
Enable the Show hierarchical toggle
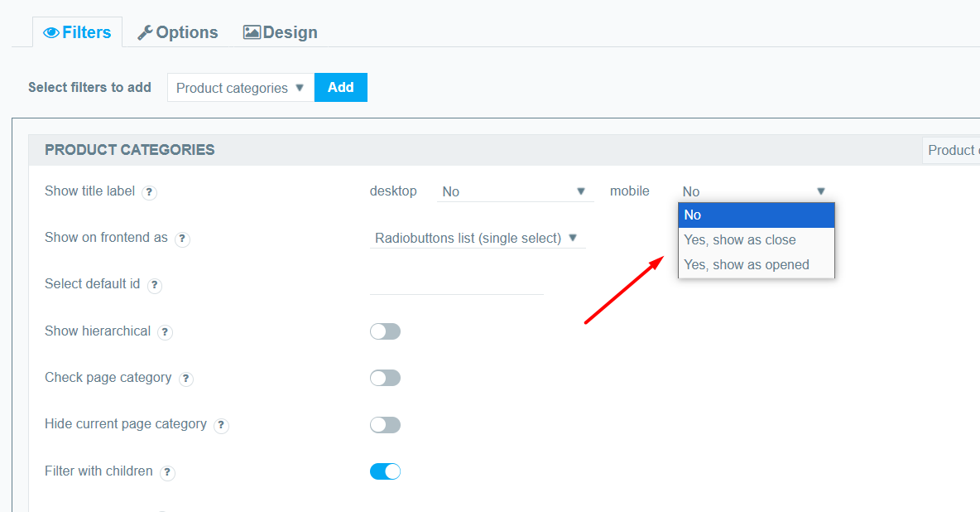(385, 331)
